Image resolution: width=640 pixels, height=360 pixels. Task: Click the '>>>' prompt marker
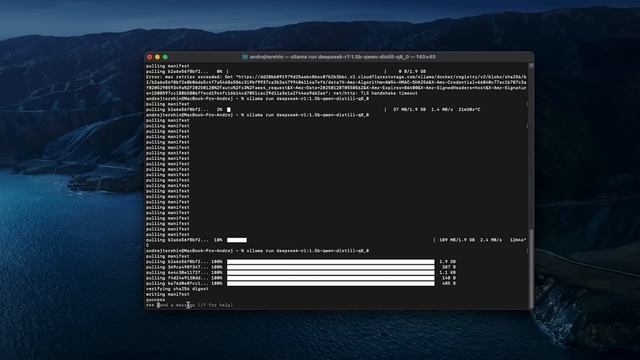[150, 305]
